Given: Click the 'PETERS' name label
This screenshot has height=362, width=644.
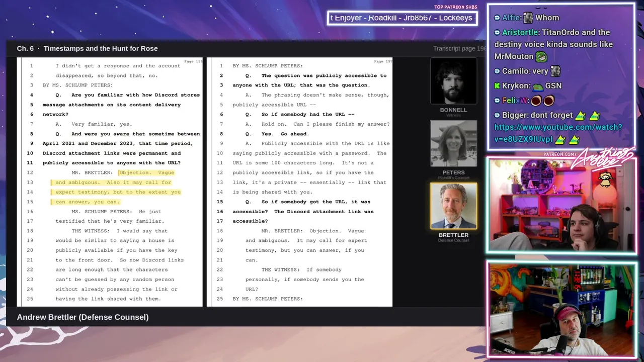Looking at the screenshot, I should click(453, 172).
